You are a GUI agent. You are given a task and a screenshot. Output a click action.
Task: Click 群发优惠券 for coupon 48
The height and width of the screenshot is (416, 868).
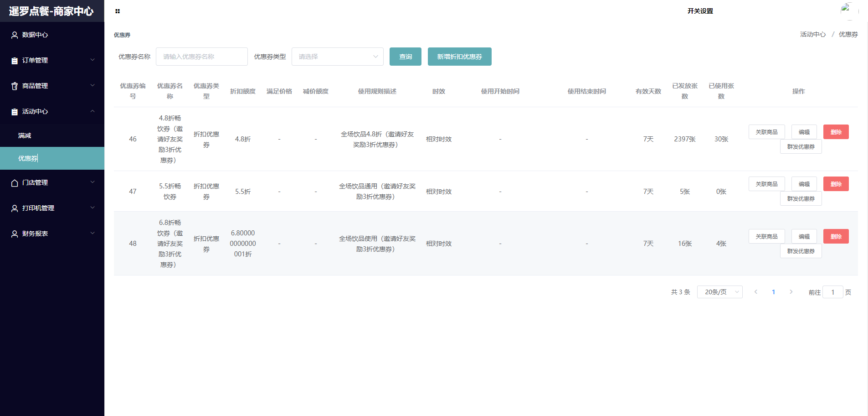tap(801, 251)
